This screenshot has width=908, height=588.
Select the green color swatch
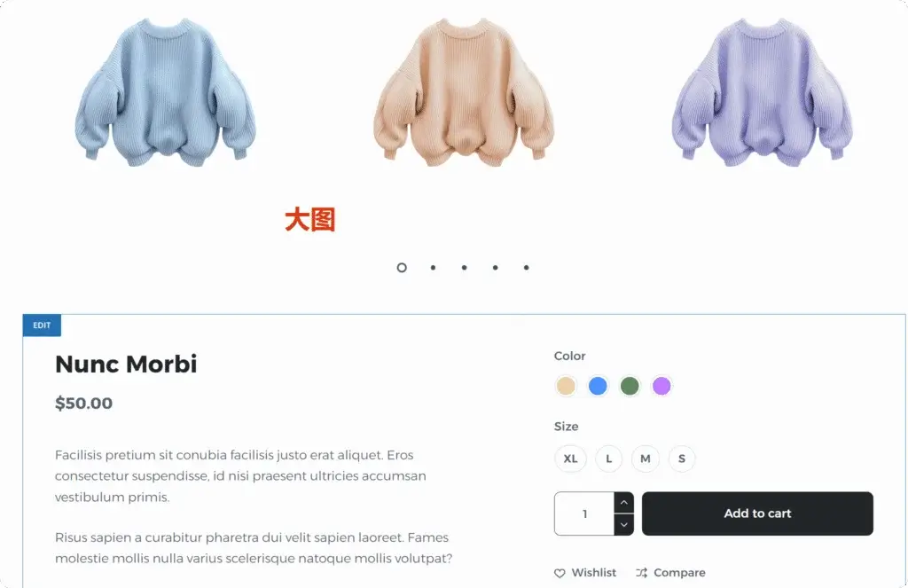click(x=630, y=386)
